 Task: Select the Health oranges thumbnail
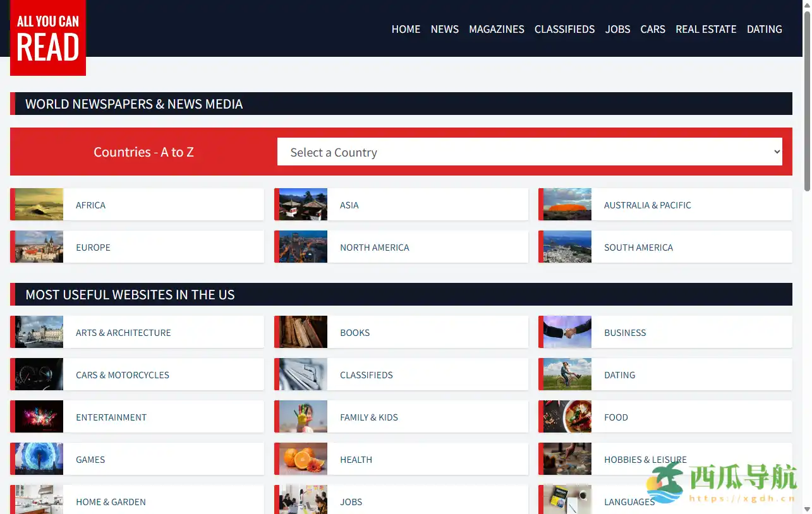303,459
